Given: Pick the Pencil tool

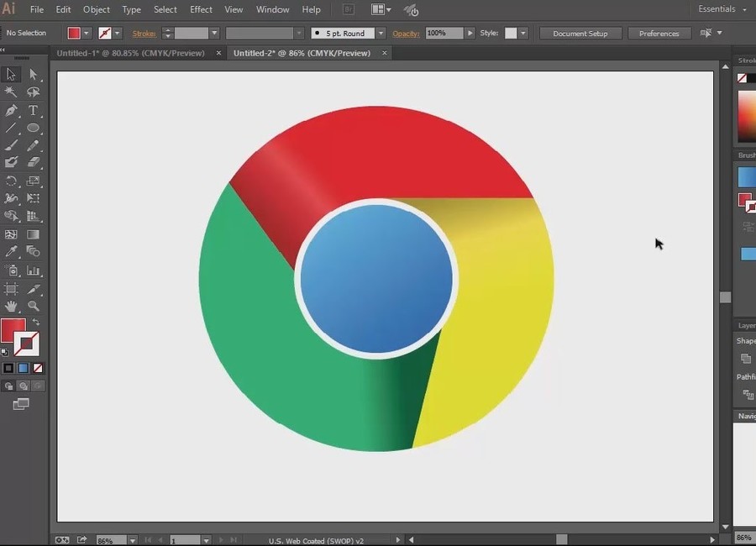Looking at the screenshot, I should (x=33, y=145).
